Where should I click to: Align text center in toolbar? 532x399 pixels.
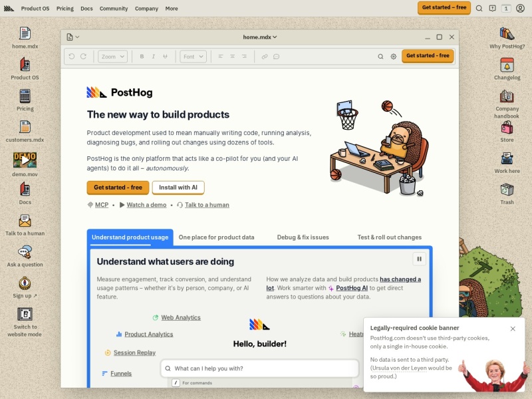point(232,57)
